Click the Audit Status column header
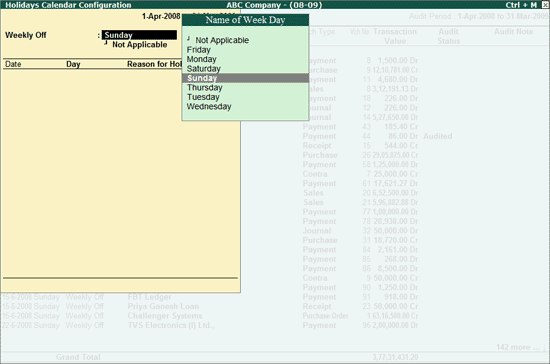Screen dimensions: 550x364 coord(448,36)
